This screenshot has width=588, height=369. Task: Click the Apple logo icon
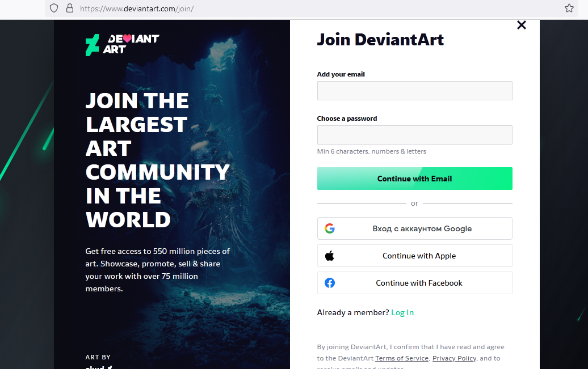pyautogui.click(x=330, y=256)
